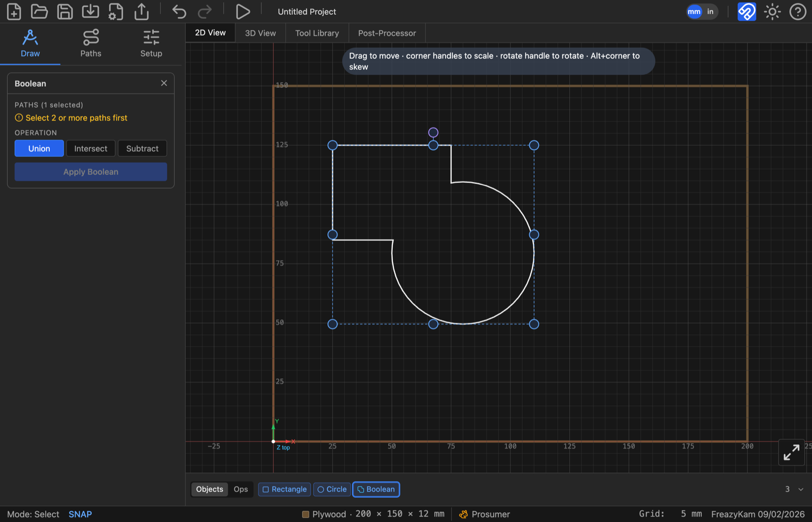Viewport: 812px width, 522px height.
Task: Open the folder icon to load project
Action: pyautogui.click(x=39, y=11)
